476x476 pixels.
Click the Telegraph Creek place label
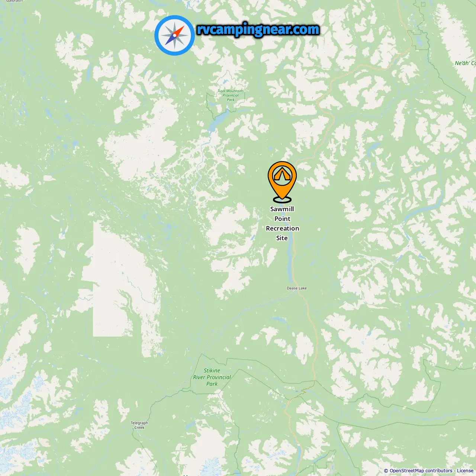click(x=139, y=425)
